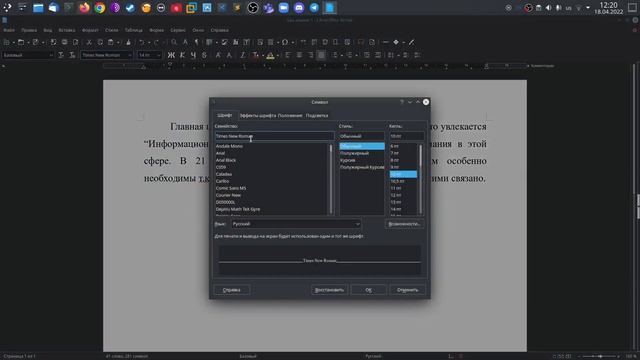The width and height of the screenshot is (640, 360).
Task: Switch to the Шрифт tab
Action: tap(225, 116)
